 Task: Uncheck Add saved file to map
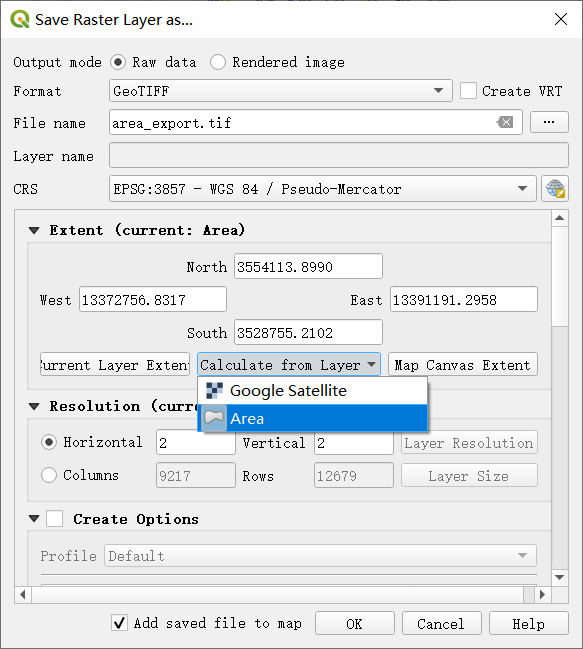click(120, 623)
